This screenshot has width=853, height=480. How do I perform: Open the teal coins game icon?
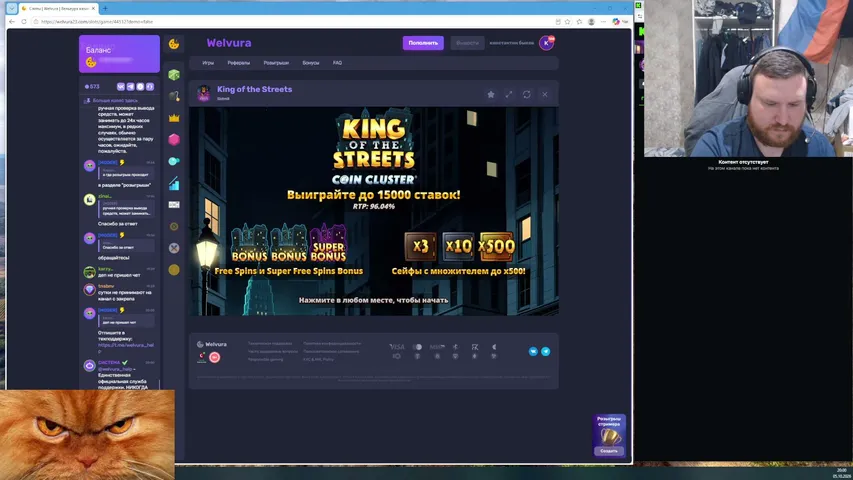point(174,161)
